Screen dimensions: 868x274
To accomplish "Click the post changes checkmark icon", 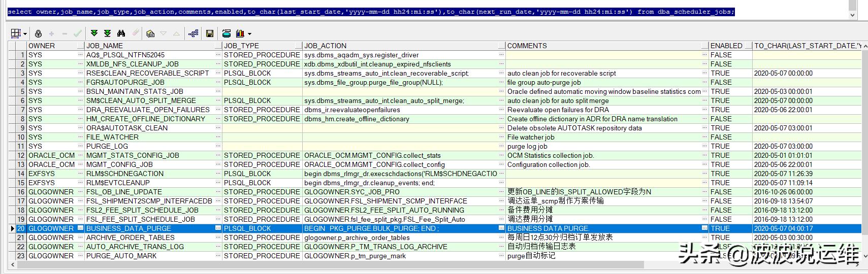I will pyautogui.click(x=78, y=33).
